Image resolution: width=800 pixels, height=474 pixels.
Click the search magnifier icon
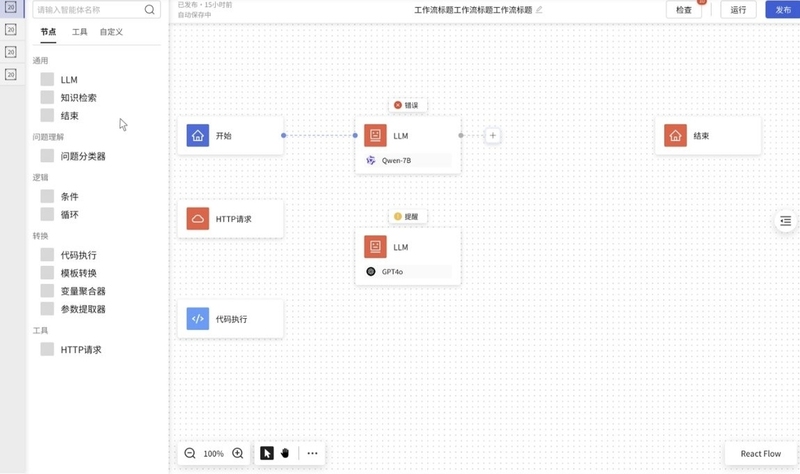[x=149, y=10]
